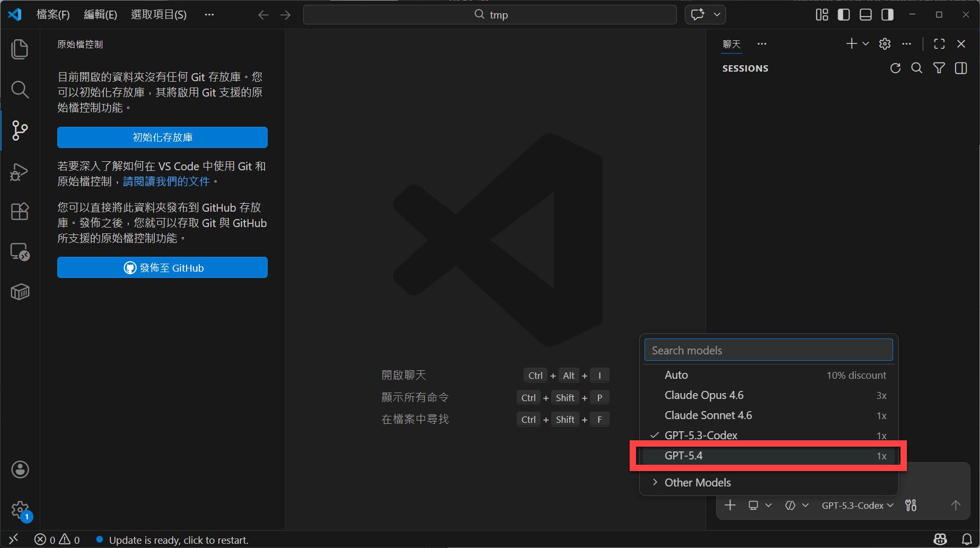Open Remote Explorer in activity bar

click(20, 252)
